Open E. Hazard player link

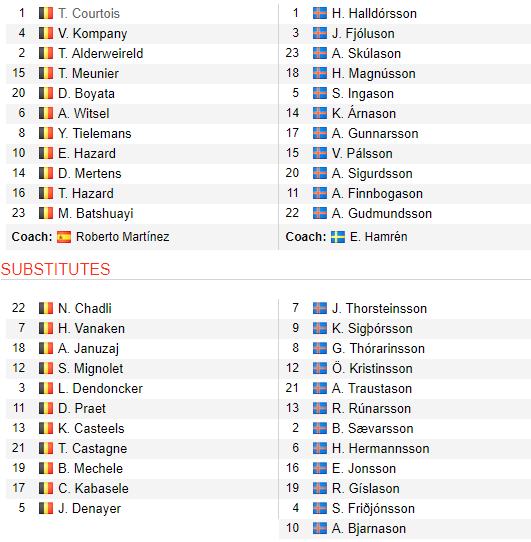coord(87,153)
